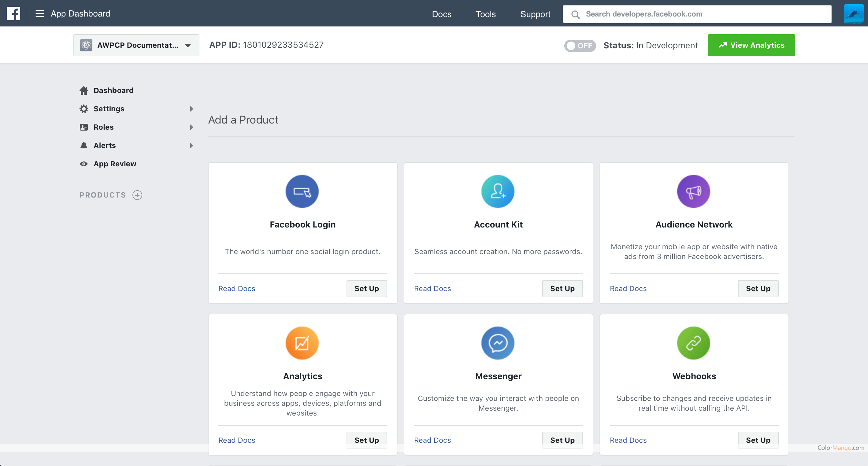The image size is (868, 466).
Task: Click the Audience Network megaphone icon
Action: click(693, 191)
